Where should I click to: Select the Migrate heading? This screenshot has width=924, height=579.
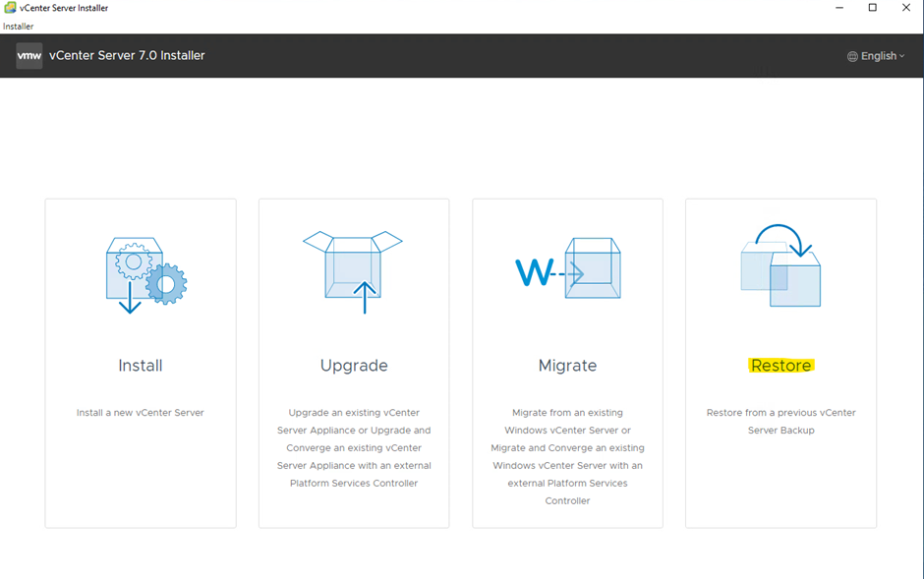coord(567,366)
